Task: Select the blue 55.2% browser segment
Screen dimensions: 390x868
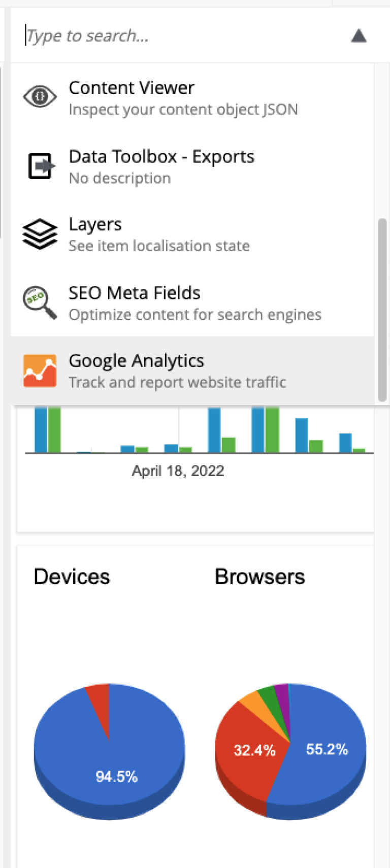Action: pyautogui.click(x=327, y=750)
